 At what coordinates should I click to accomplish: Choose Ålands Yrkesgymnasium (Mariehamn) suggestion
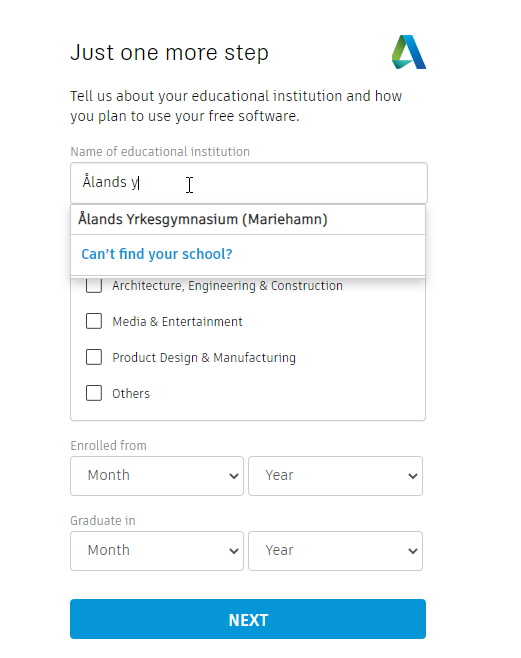pos(248,219)
